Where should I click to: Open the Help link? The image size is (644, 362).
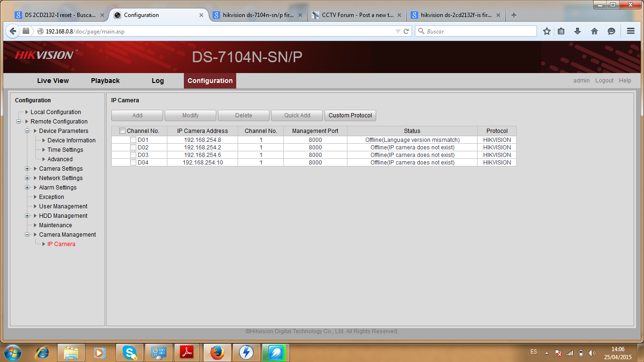pos(625,81)
